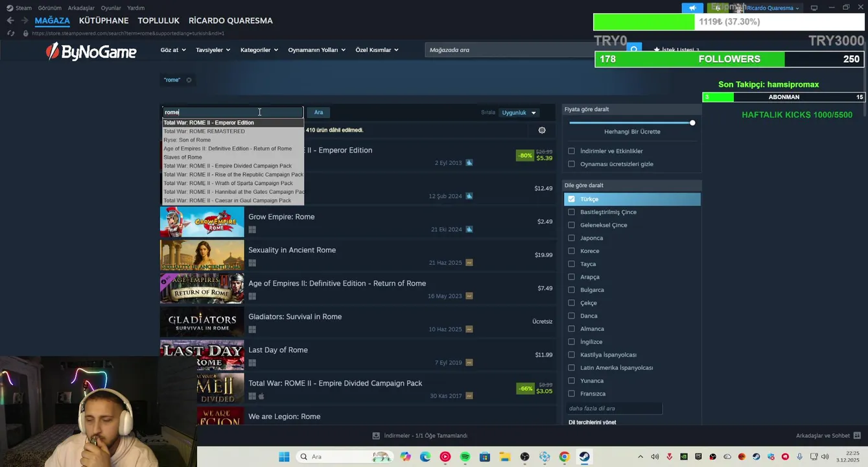
Task: Adjust the price range slider handle
Action: point(692,123)
